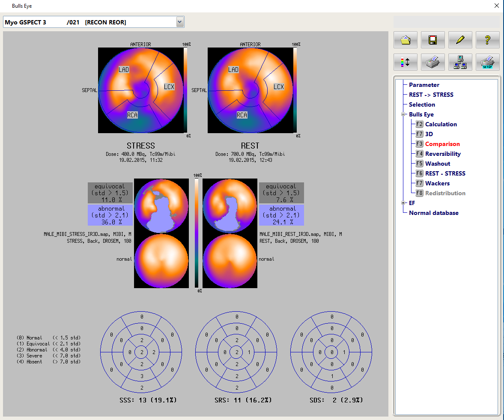The width and height of the screenshot is (504, 420).
Task: Open Normal database item
Action: [433, 213]
